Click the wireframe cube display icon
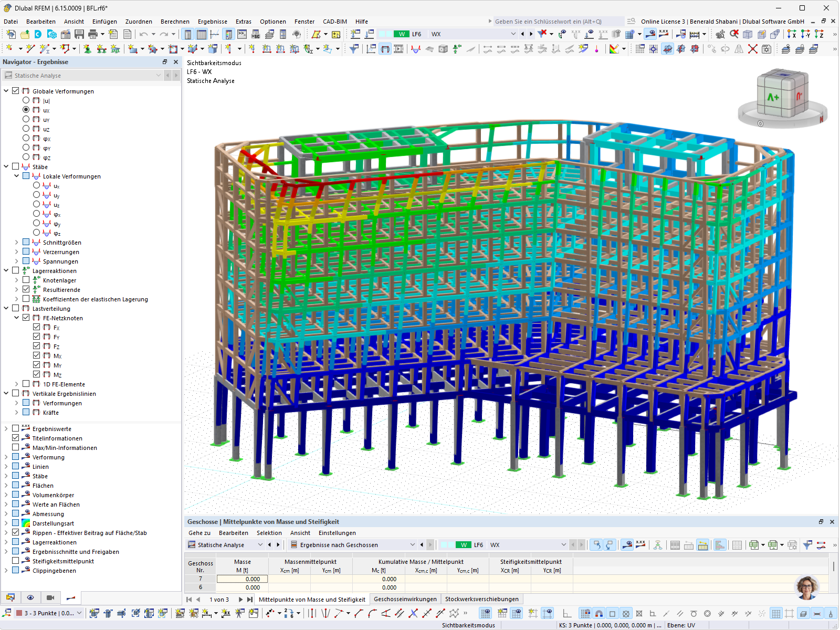The width and height of the screenshot is (840, 630). pyautogui.click(x=748, y=34)
